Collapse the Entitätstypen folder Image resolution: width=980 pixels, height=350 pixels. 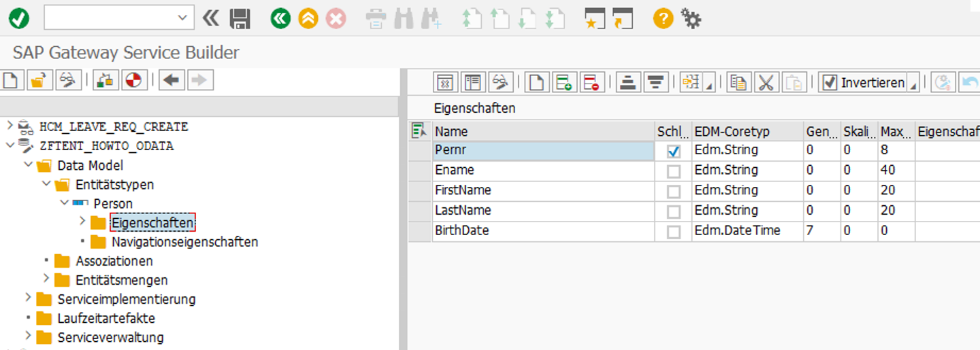pyautogui.click(x=46, y=183)
